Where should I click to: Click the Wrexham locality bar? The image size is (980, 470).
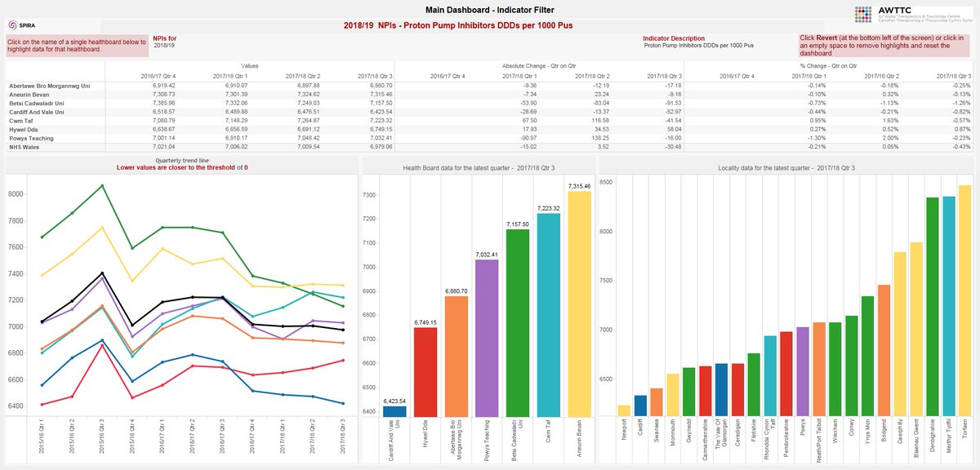pos(835,370)
